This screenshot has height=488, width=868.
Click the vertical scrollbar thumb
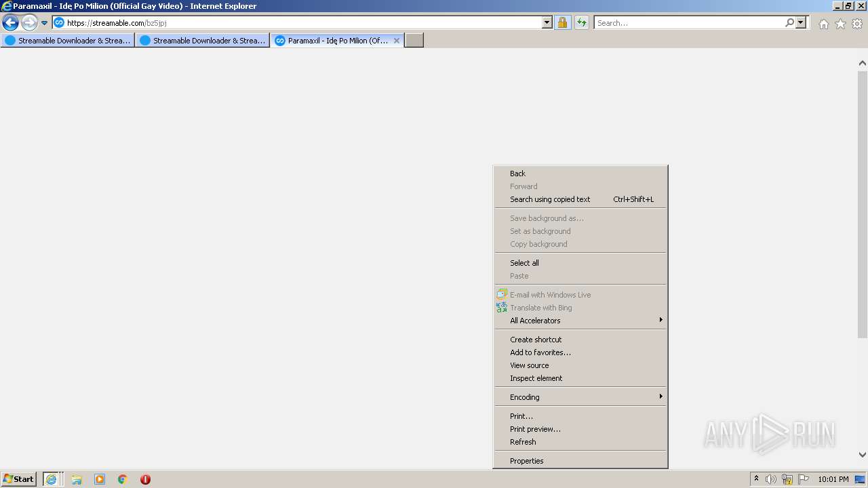(862, 203)
